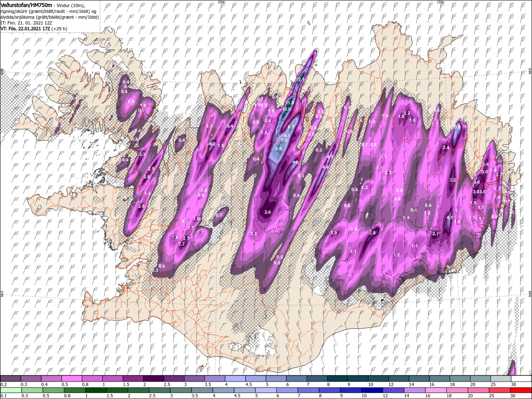Click the '0.1' label in the lower rain legend
This screenshot has width=532, height=399.
[x=3, y=396]
